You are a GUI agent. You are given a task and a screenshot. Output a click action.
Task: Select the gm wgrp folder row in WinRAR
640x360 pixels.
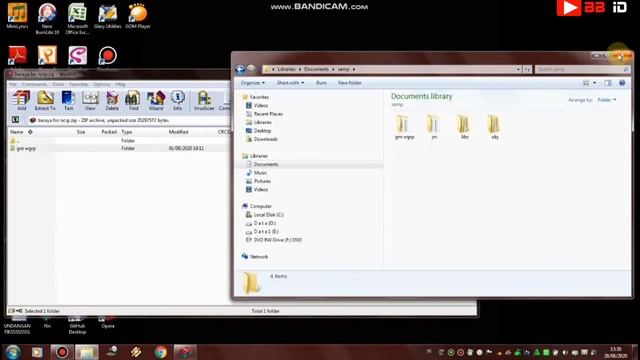coord(119,149)
